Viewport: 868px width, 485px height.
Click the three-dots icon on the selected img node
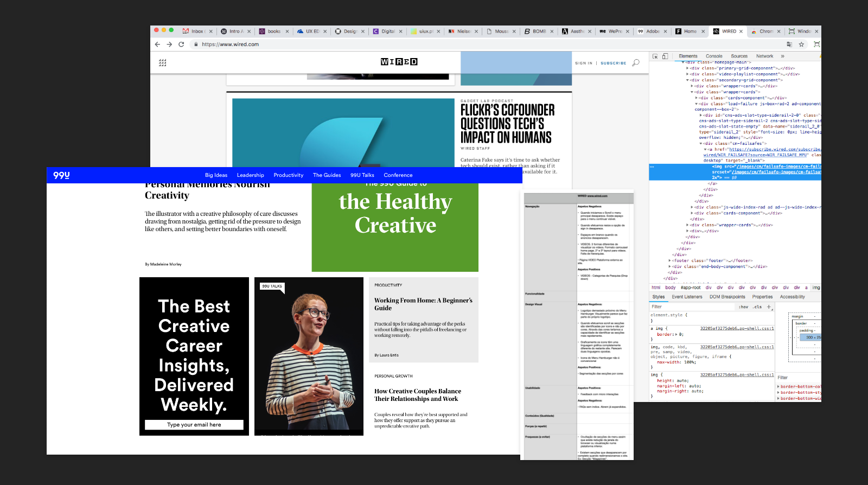pos(652,167)
